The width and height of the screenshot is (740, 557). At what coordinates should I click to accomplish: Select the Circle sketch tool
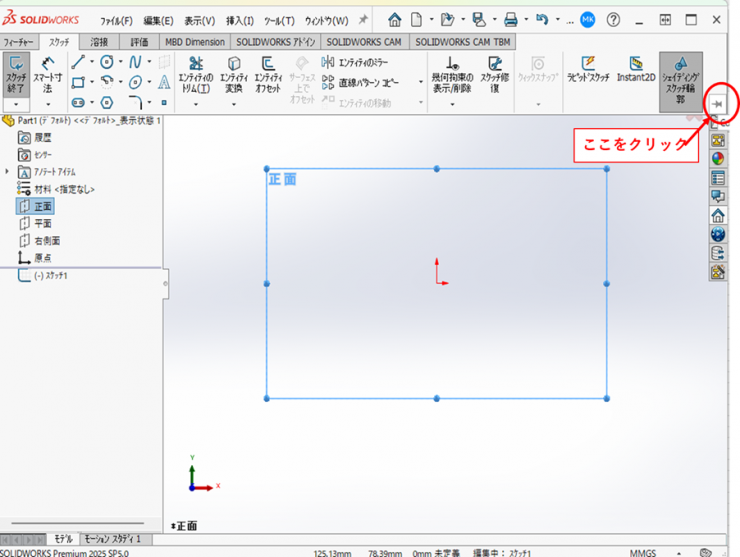click(106, 62)
